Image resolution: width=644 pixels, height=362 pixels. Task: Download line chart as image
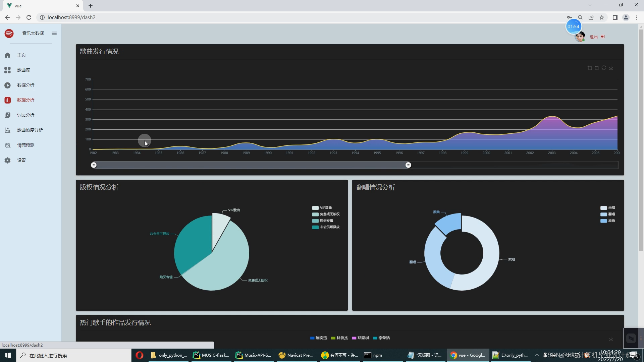point(611,68)
